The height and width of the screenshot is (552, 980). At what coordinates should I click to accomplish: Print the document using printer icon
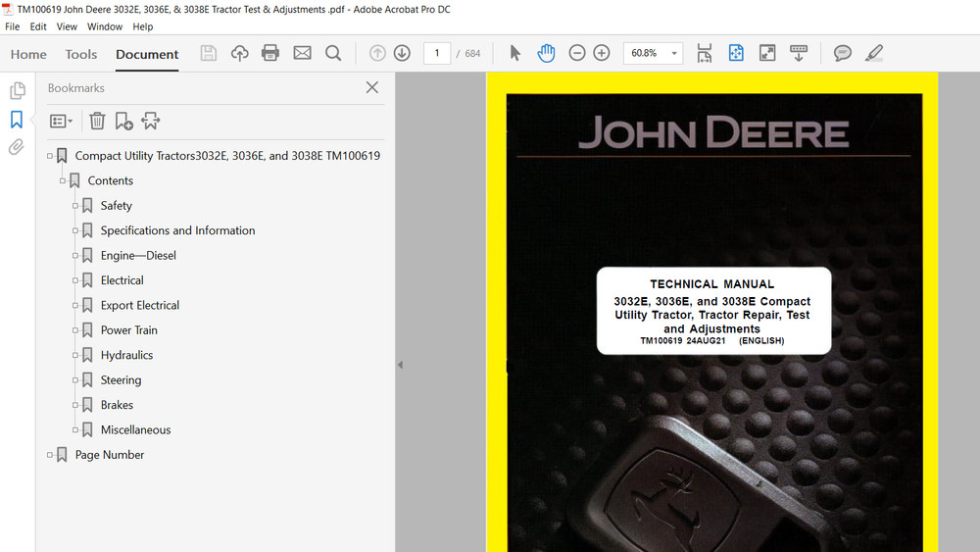point(270,53)
